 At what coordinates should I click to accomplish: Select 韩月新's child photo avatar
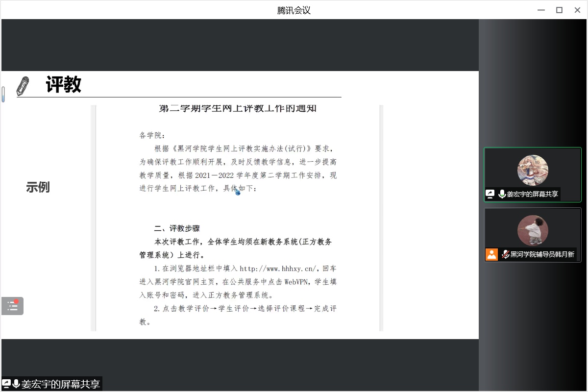tap(533, 230)
